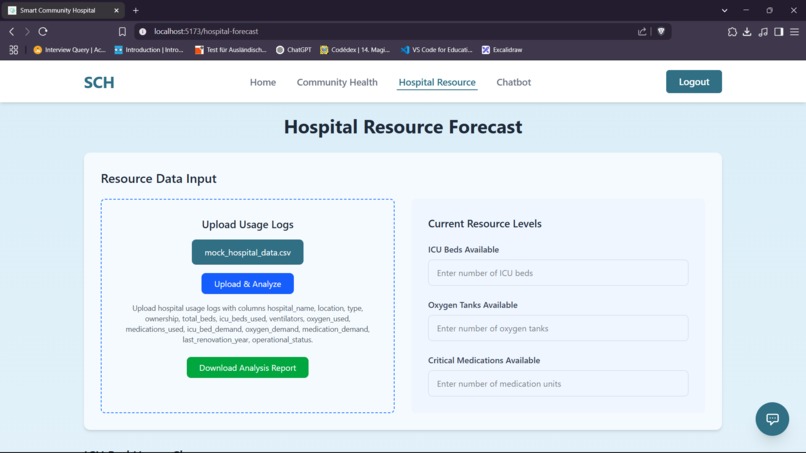The width and height of the screenshot is (806, 453).
Task: Click the Resource Data Input heading
Action: pos(158,178)
